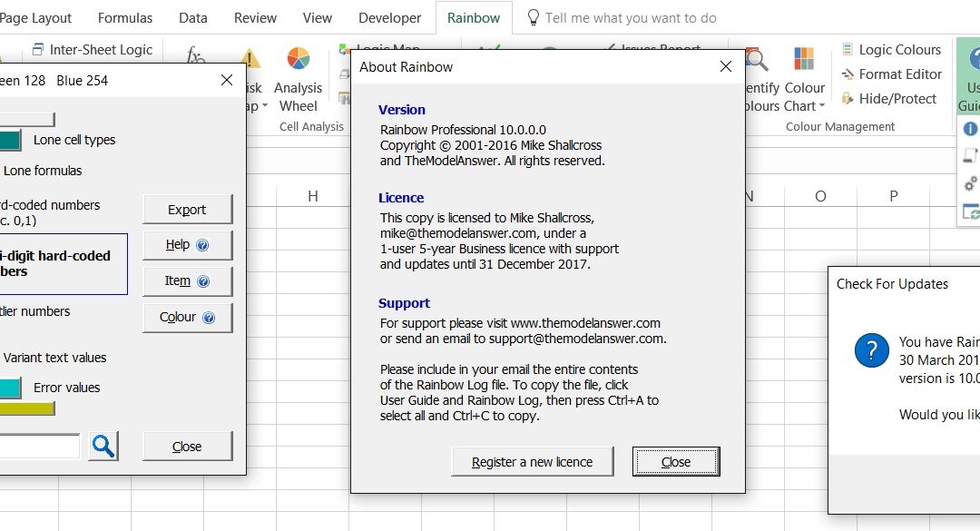
Task: Click the Format Editor icon
Action: pos(848,74)
